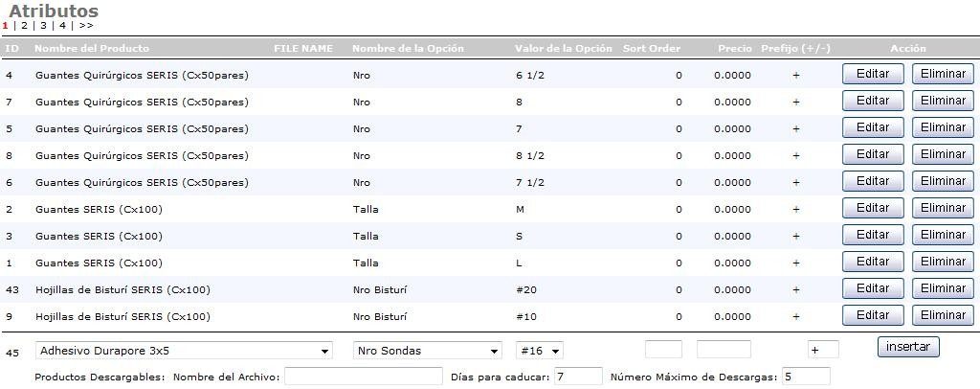The height and width of the screenshot is (389, 980).
Task: Delete the Hojillas de Bisturí #10 attribute
Action: 943,315
